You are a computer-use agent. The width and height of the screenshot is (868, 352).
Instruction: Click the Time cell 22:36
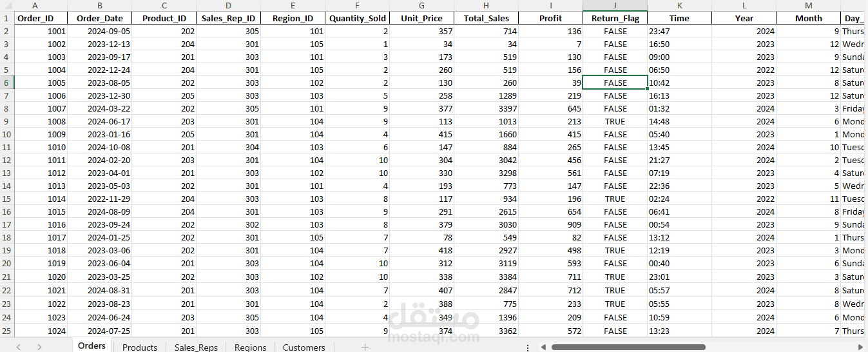pos(680,186)
